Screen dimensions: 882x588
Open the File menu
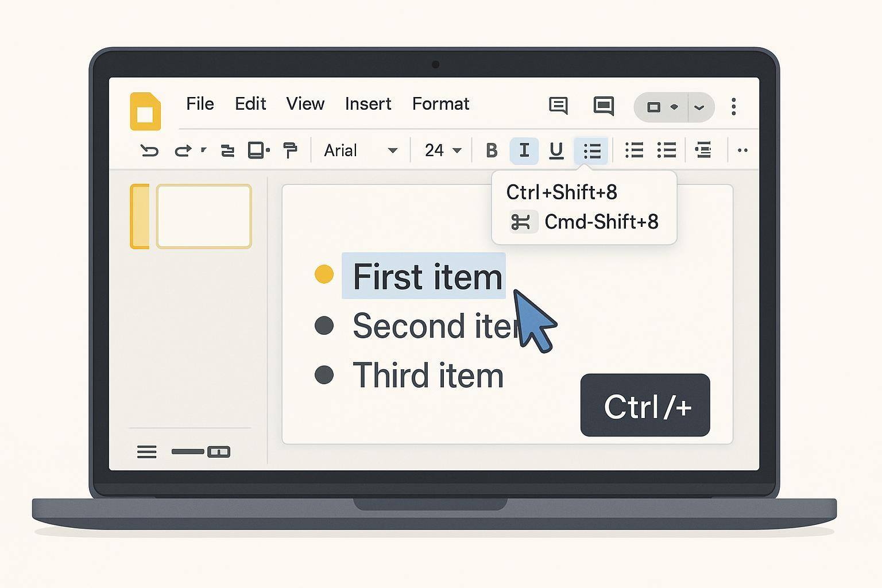click(x=200, y=104)
